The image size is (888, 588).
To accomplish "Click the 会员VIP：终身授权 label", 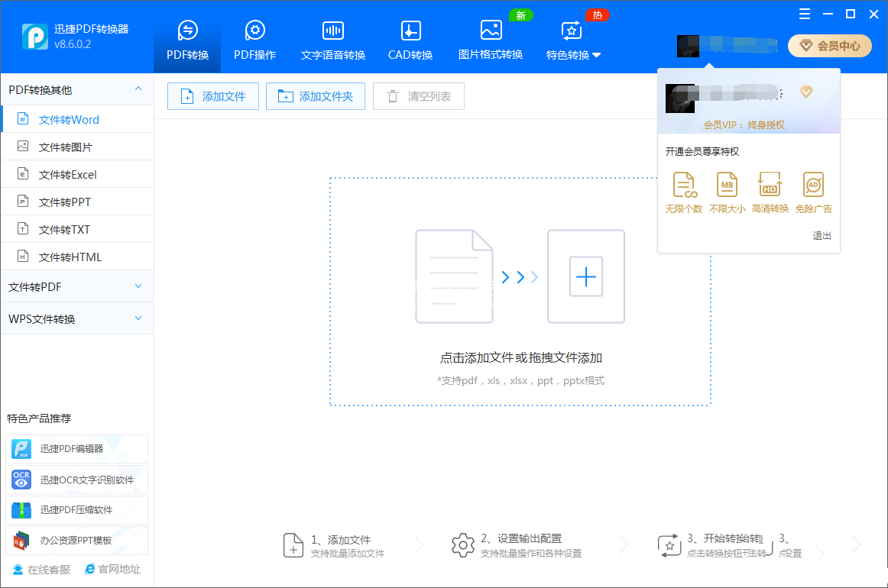I will point(744,125).
